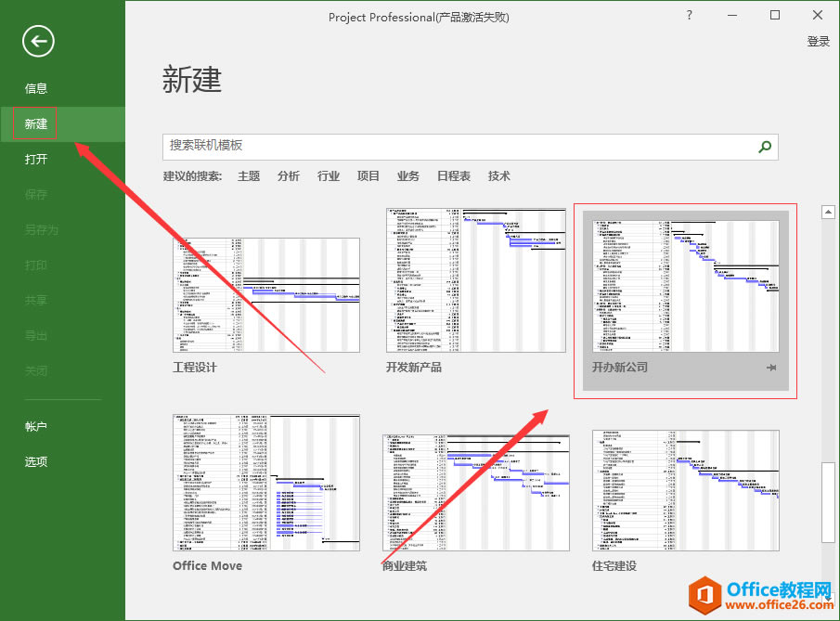
Task: Click the 工程设计 template label
Action: tap(195, 368)
